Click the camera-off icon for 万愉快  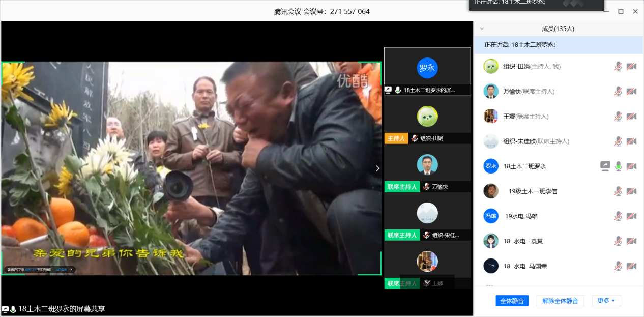[631, 91]
